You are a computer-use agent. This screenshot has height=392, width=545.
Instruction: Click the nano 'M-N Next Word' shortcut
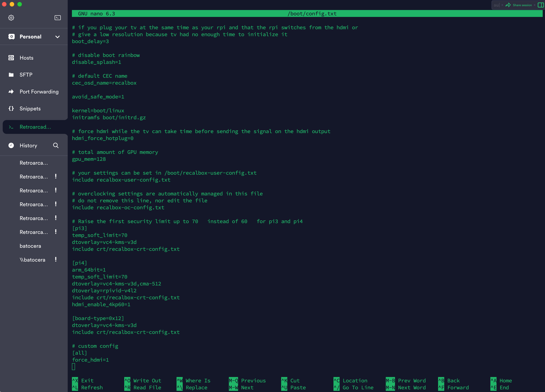406,387
